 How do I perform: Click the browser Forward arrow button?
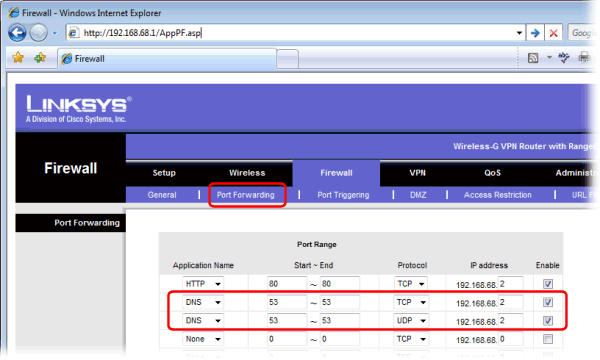[x=39, y=33]
